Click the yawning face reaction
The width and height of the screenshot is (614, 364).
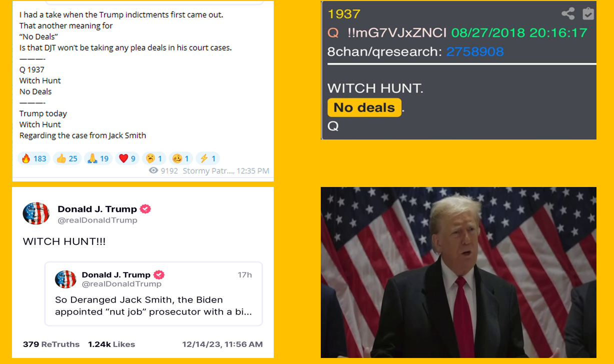pos(154,158)
